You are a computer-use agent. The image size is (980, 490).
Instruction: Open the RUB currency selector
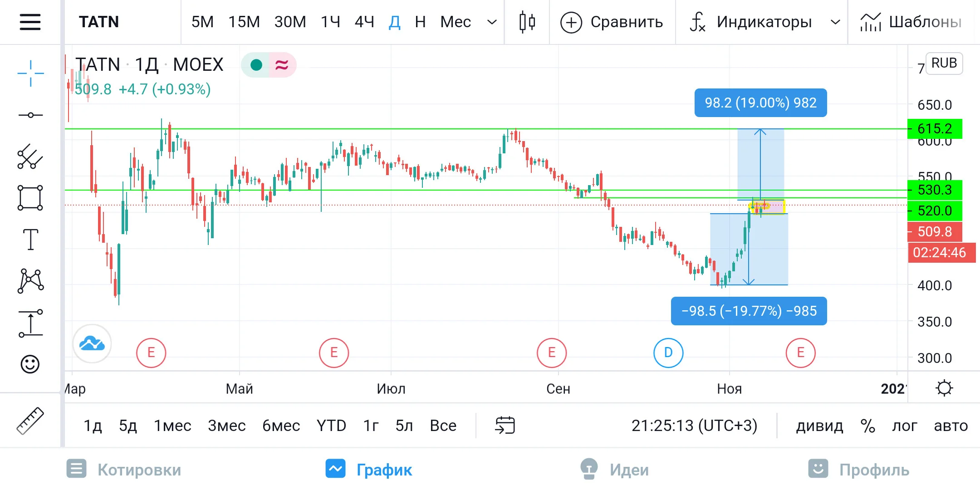point(944,63)
